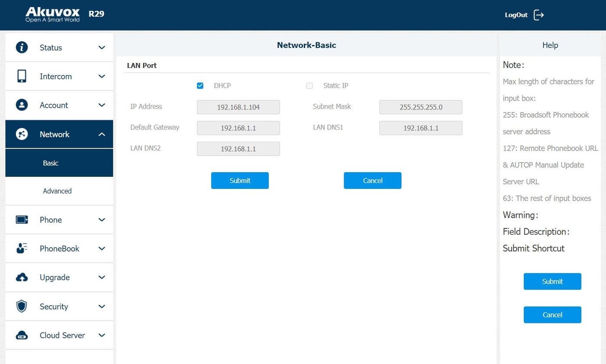Click the Network share icon
The image size is (606, 364).
tap(22, 134)
